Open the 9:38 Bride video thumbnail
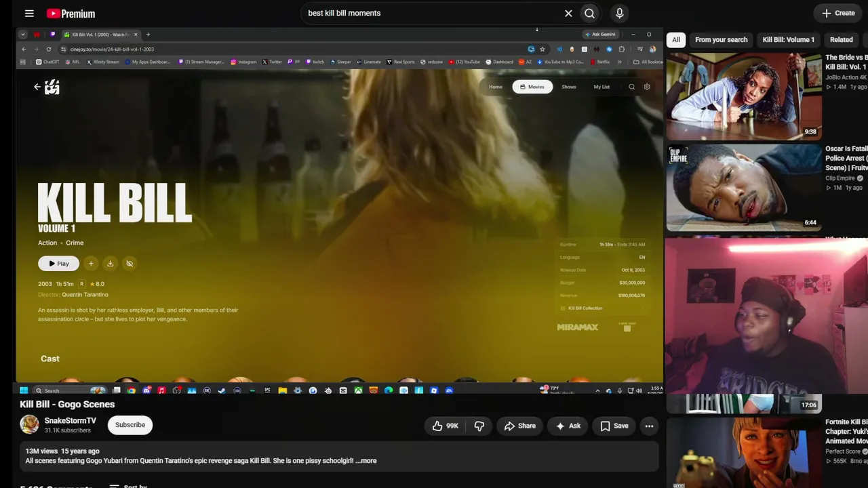Screen dimensions: 868x488 click(744, 96)
